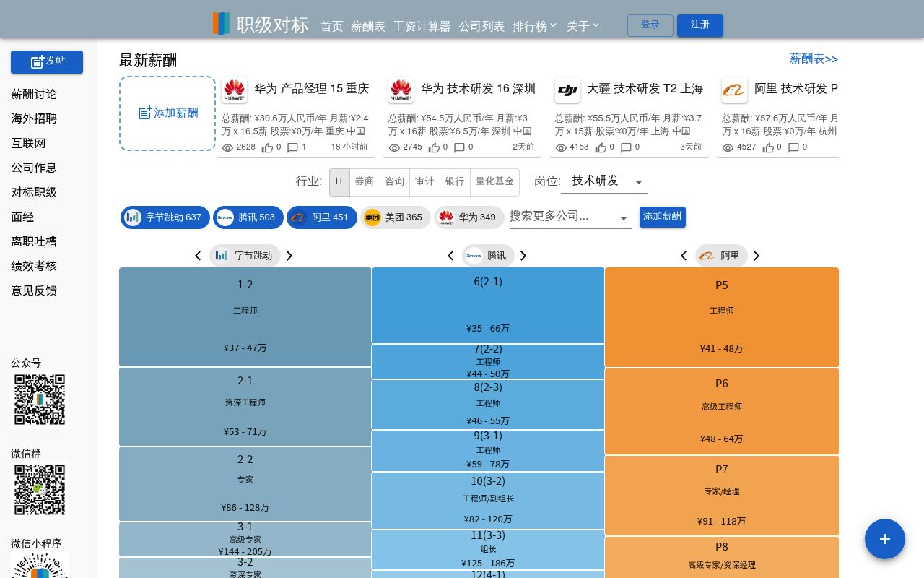Expand the 关于 nav dropdown
924x578 pixels.
coord(583,26)
